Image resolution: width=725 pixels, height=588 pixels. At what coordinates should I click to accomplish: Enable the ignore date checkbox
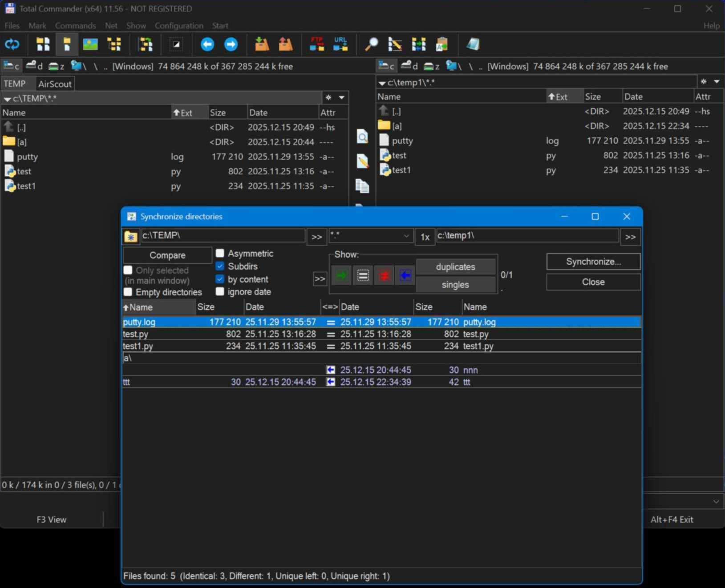click(x=220, y=292)
